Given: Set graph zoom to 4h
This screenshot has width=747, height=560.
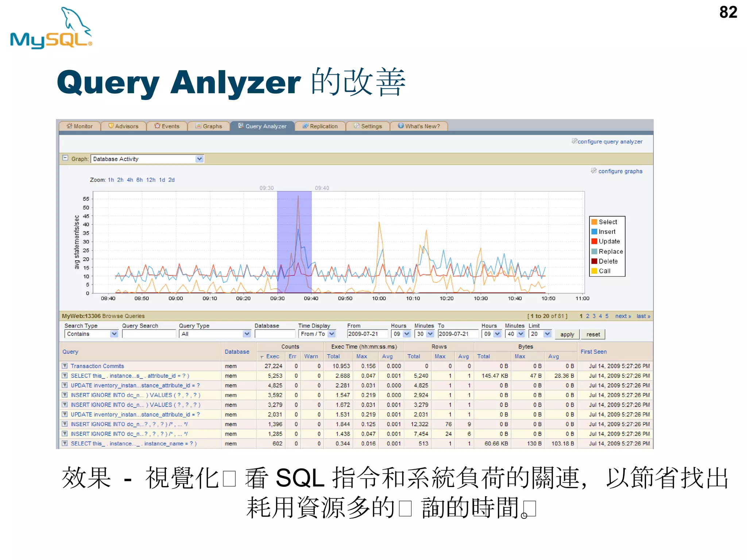Looking at the screenshot, I should pyautogui.click(x=130, y=180).
